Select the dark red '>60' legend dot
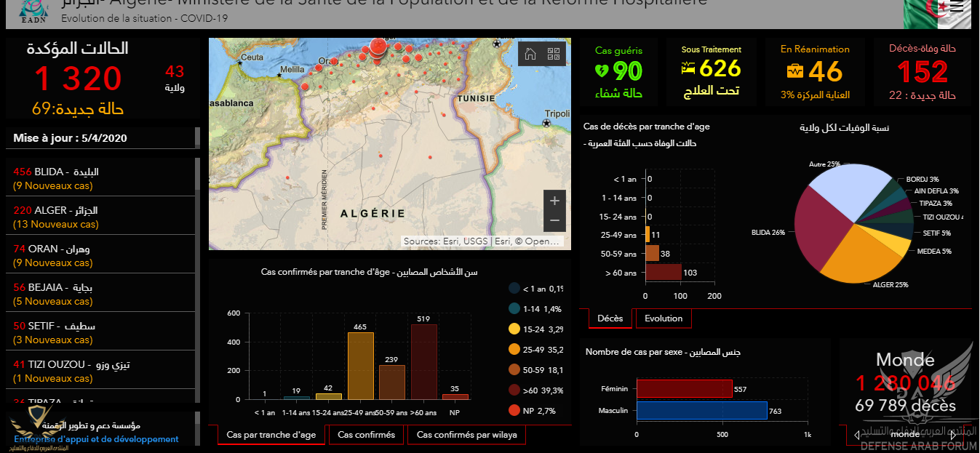 click(514, 390)
